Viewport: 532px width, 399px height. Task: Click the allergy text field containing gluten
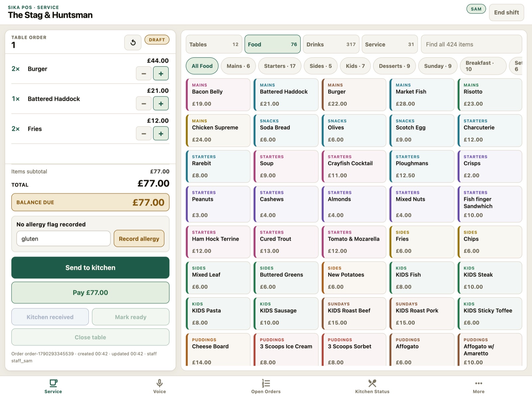tap(64, 239)
